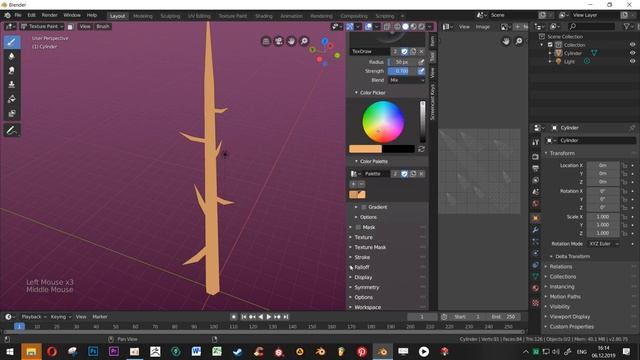Toggle Collection exclude checkbox in outliner

(550, 45)
